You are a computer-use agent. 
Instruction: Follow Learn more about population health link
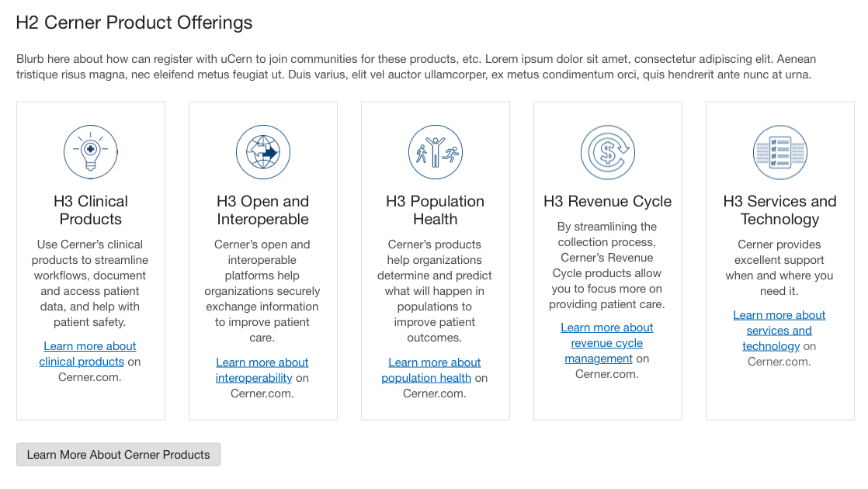point(431,370)
